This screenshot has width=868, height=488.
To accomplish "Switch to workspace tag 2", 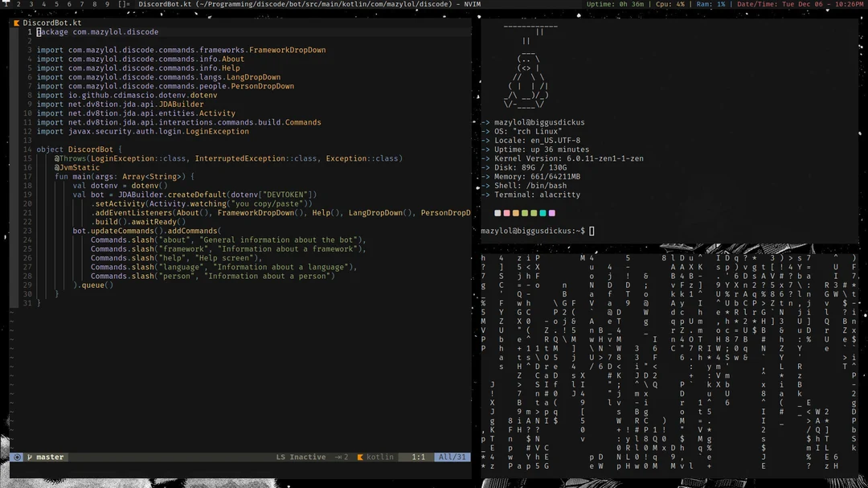I will pos(18,3).
